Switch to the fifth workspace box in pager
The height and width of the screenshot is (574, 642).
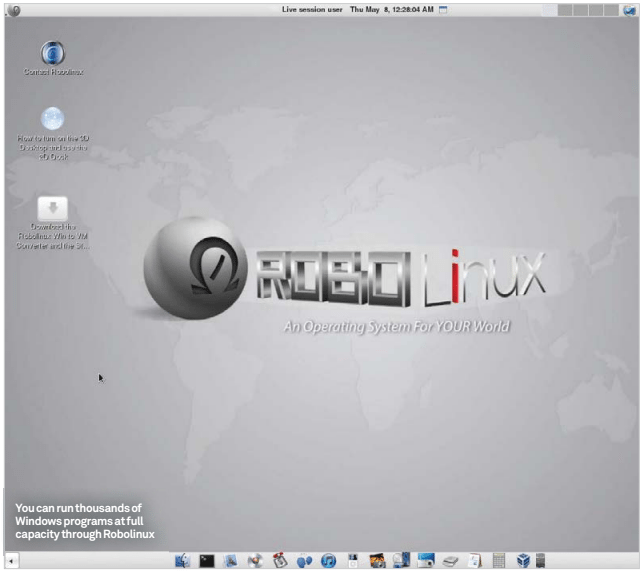611,10
